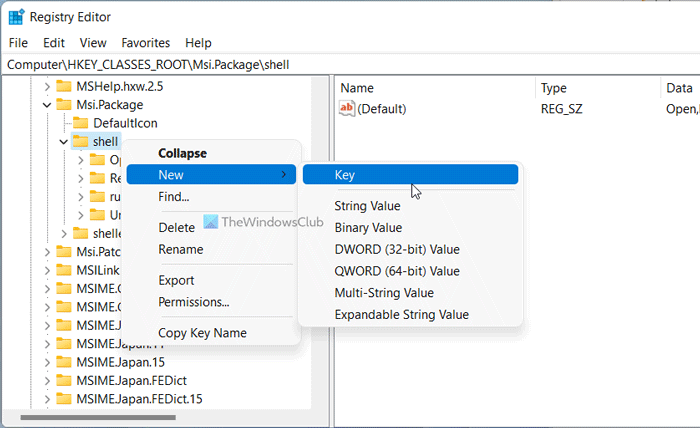The image size is (700, 428).
Task: Select New in the context menu
Action: 211,175
